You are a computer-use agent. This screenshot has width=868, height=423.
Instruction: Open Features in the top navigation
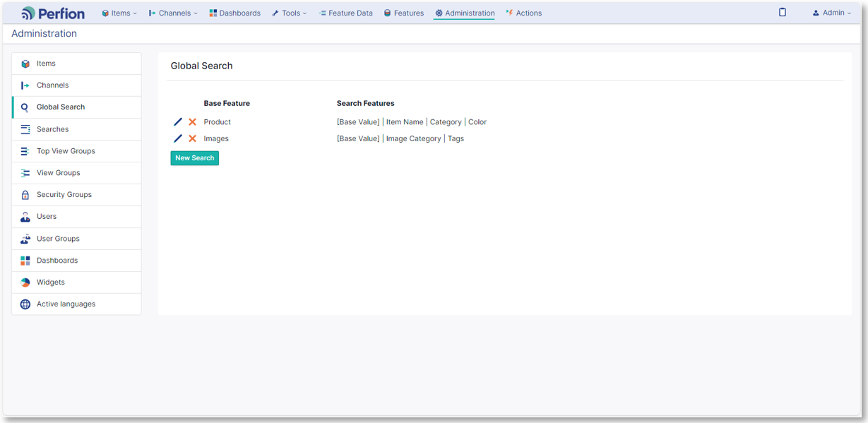[404, 13]
